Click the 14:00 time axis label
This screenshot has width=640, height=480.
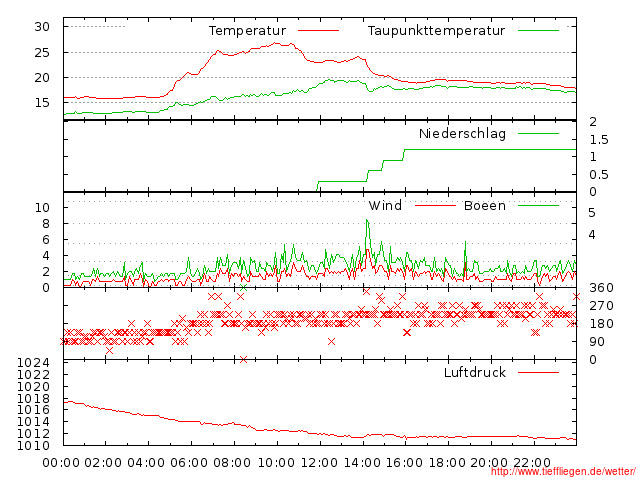click(362, 463)
